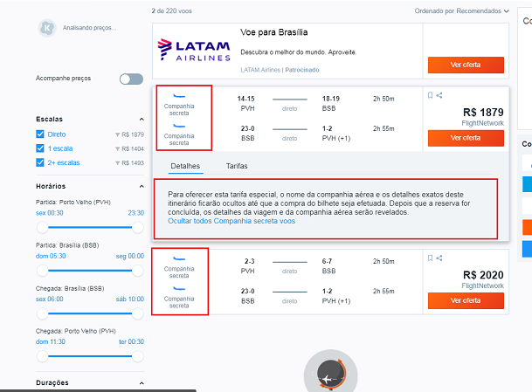The image size is (532, 392).
Task: Switch to the Tarifas tab
Action: pyautogui.click(x=237, y=166)
